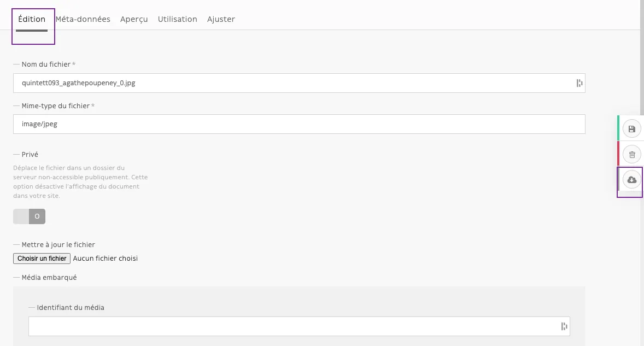Focus the Mime-type field showing image/jpeg
Viewport: 644px width, 346px height.
click(299, 124)
